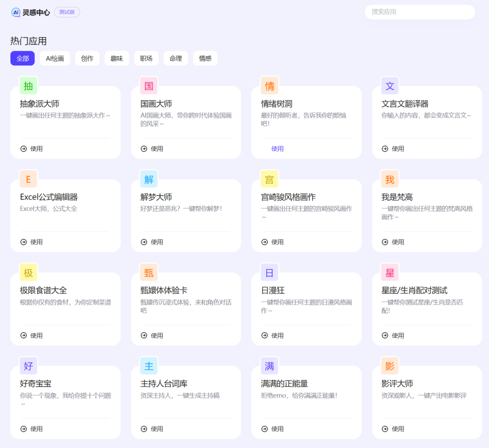489x448 pixels.
Task: Filter apps by 职场 tab
Action: tap(146, 58)
